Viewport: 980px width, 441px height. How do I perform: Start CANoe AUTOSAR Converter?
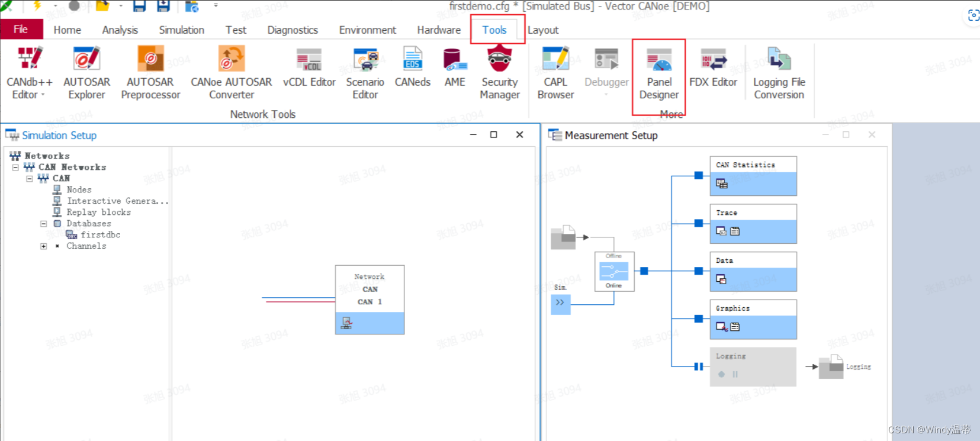coord(232,72)
